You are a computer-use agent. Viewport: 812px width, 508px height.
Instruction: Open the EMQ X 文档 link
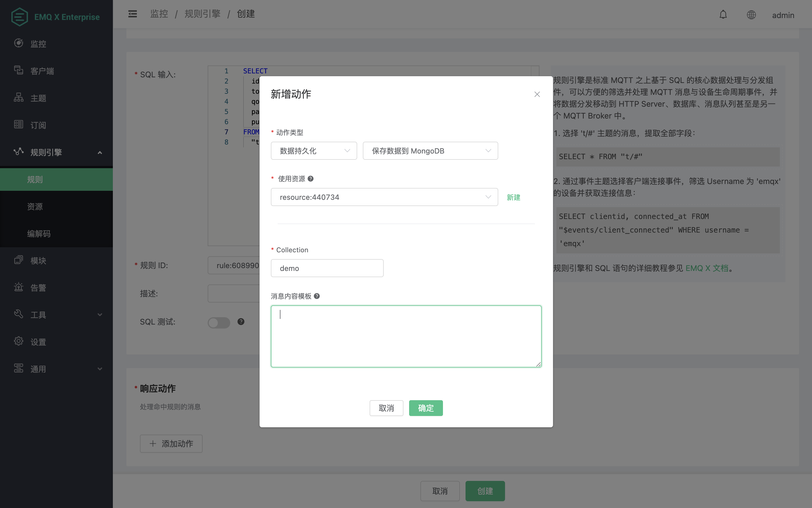pyautogui.click(x=706, y=268)
